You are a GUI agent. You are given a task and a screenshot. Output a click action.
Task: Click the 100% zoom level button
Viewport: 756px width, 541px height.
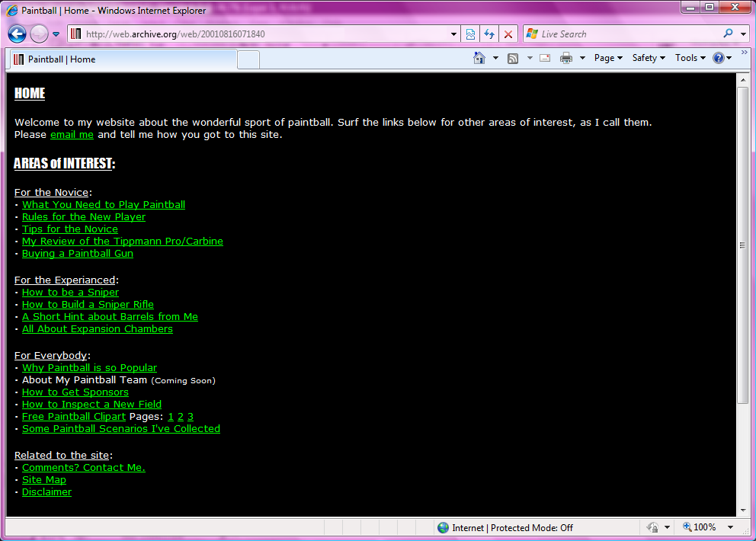[x=700, y=527]
